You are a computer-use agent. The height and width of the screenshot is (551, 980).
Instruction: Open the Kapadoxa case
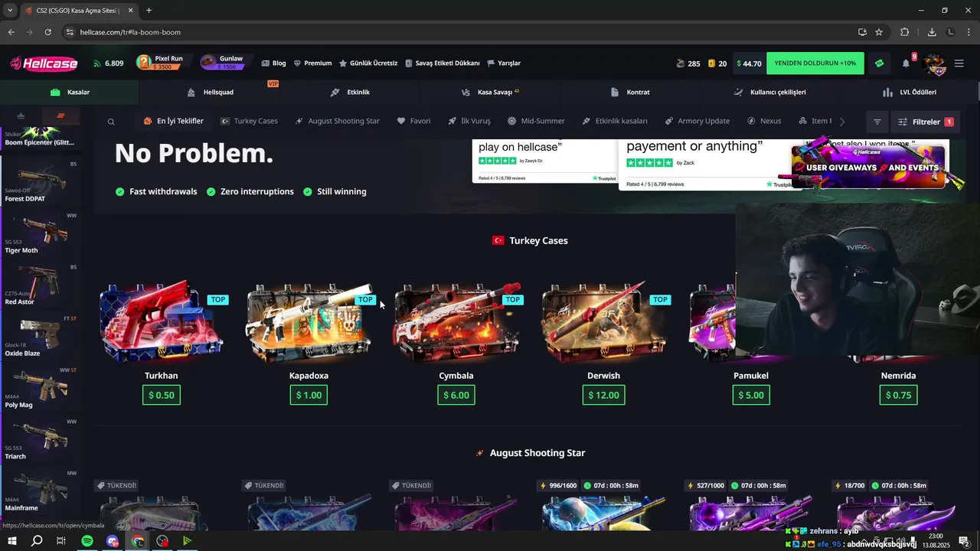pyautogui.click(x=309, y=341)
